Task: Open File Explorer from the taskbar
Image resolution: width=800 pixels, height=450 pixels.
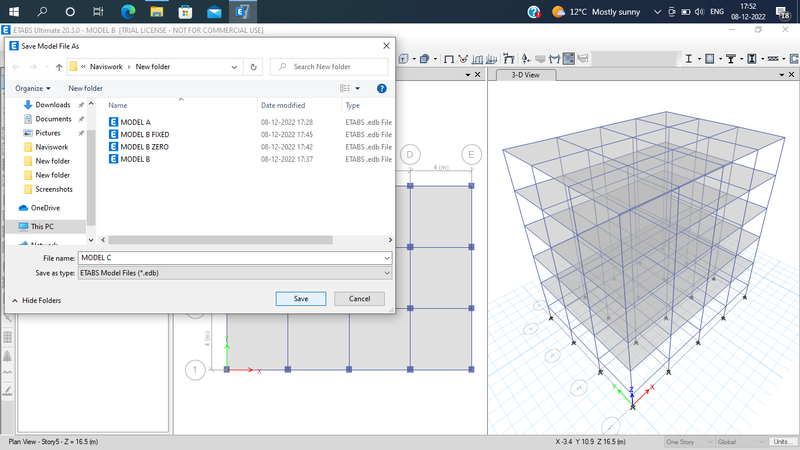Action: tap(157, 11)
